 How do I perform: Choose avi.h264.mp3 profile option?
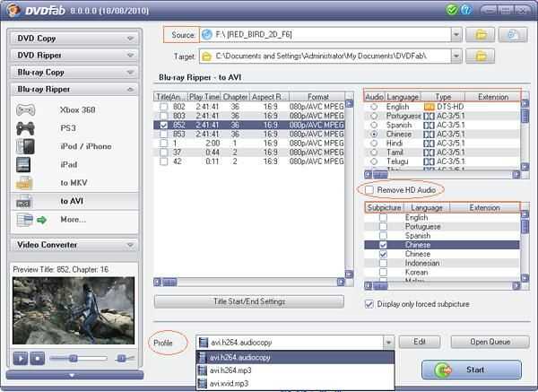pos(295,370)
